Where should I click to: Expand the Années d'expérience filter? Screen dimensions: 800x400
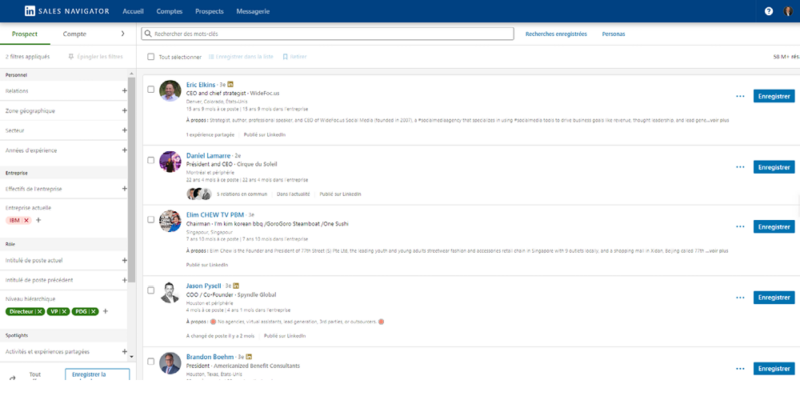(x=124, y=150)
